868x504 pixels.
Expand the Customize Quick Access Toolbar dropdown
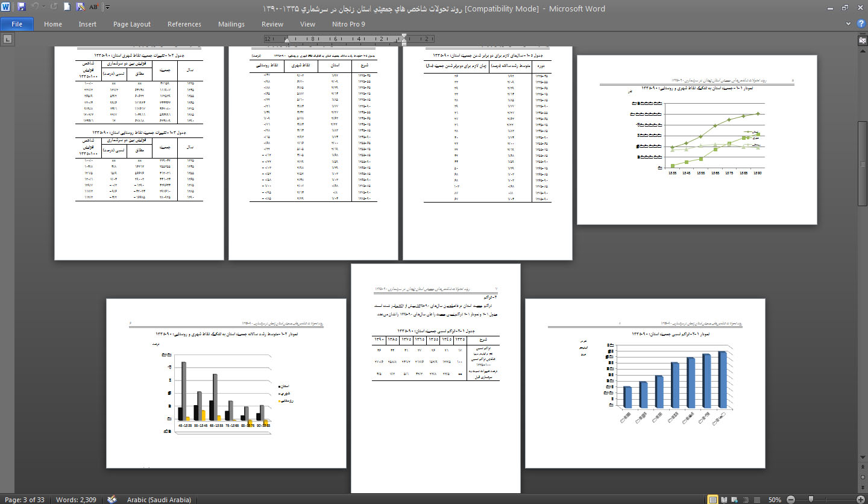pos(107,8)
